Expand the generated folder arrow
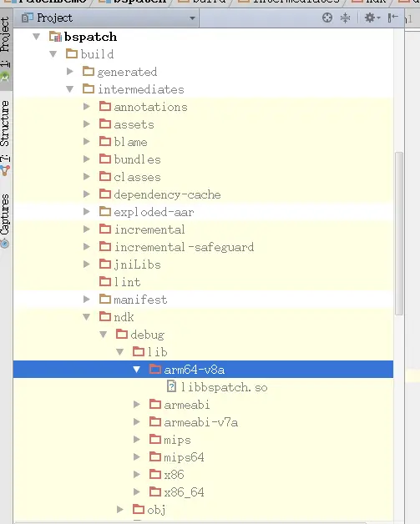Image resolution: width=420 pixels, height=524 pixels. [x=70, y=71]
